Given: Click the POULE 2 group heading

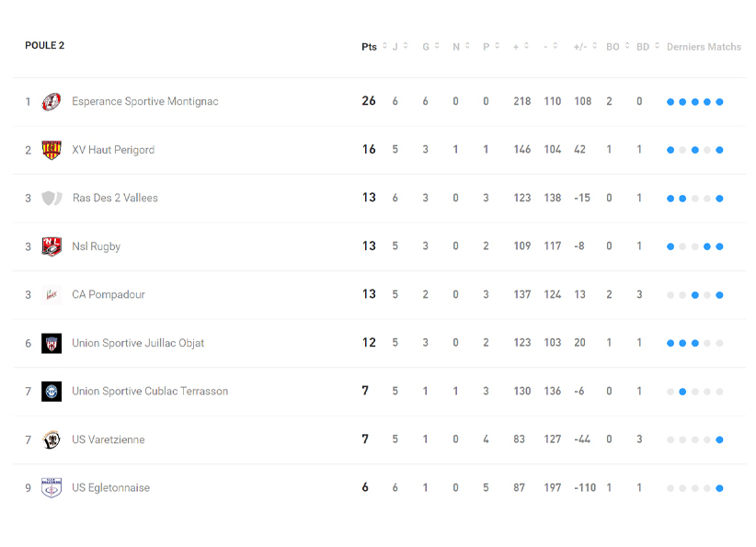Looking at the screenshot, I should tap(44, 45).
